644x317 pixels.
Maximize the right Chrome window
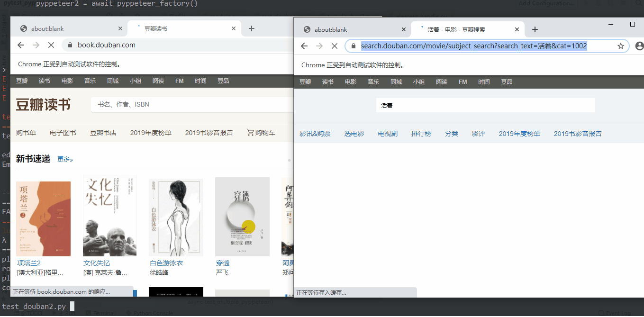click(x=633, y=24)
